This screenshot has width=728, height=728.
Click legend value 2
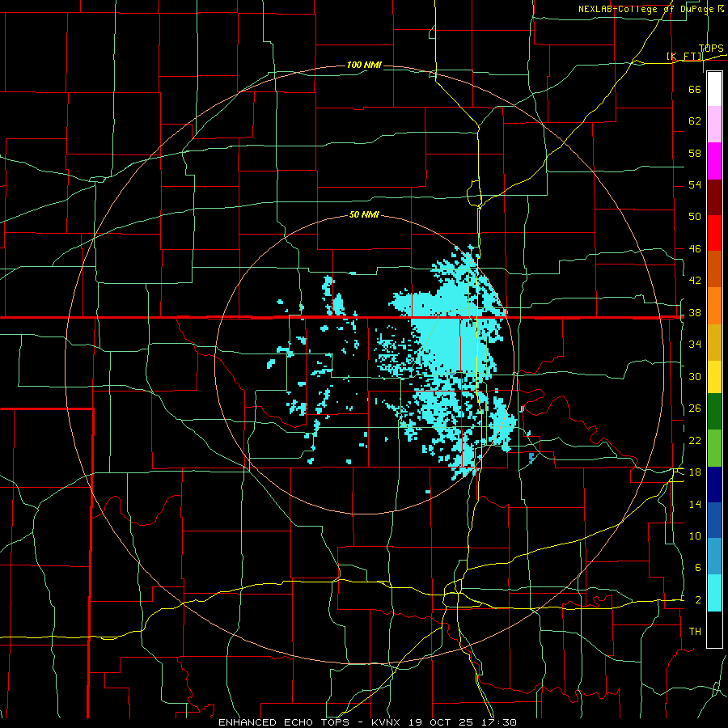tap(697, 600)
